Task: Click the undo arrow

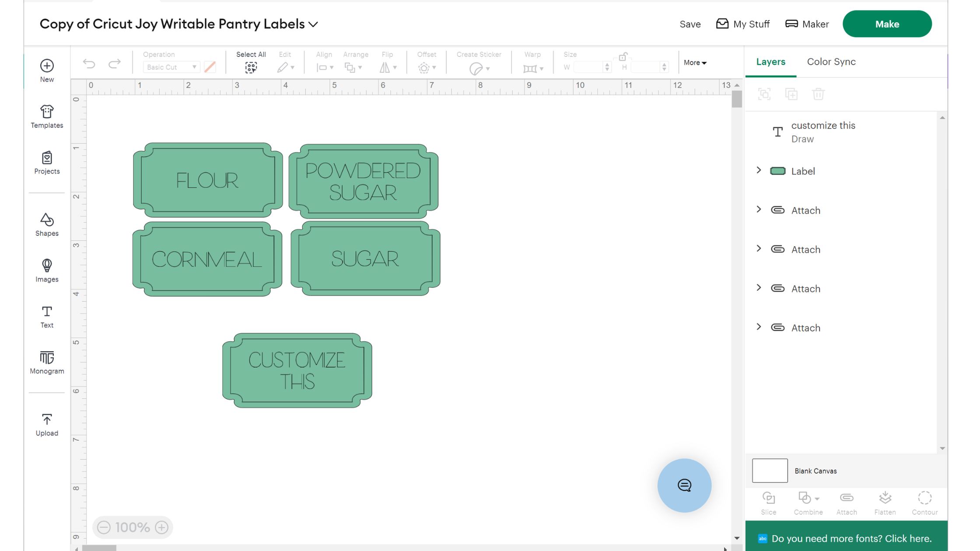Action: (x=89, y=64)
